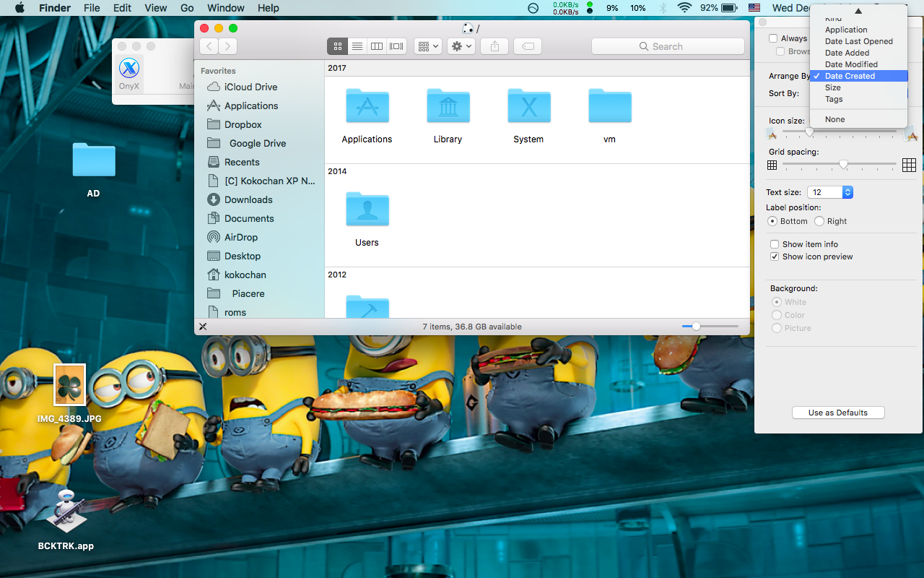Switch Finder to column view
The height and width of the screenshot is (578, 924).
(x=377, y=46)
